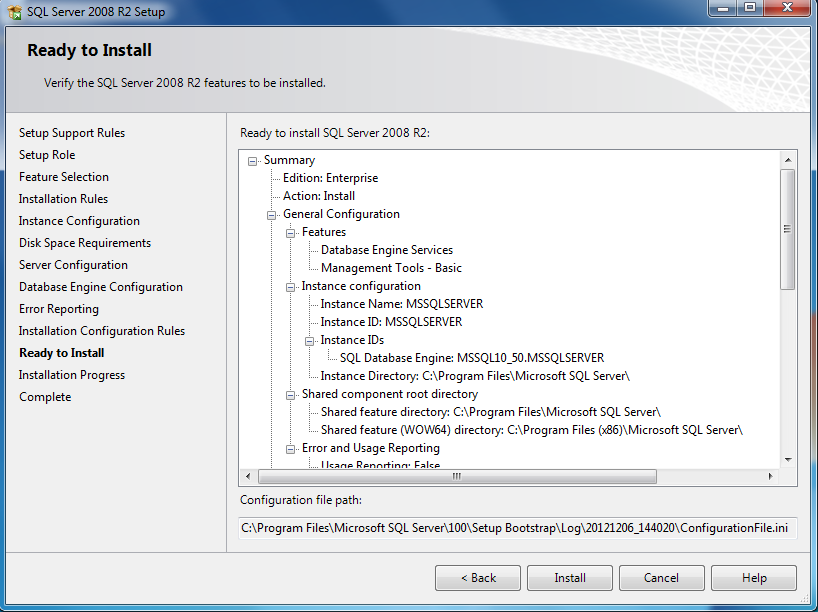Select the Installation Rules step
818x612 pixels.
coord(63,199)
